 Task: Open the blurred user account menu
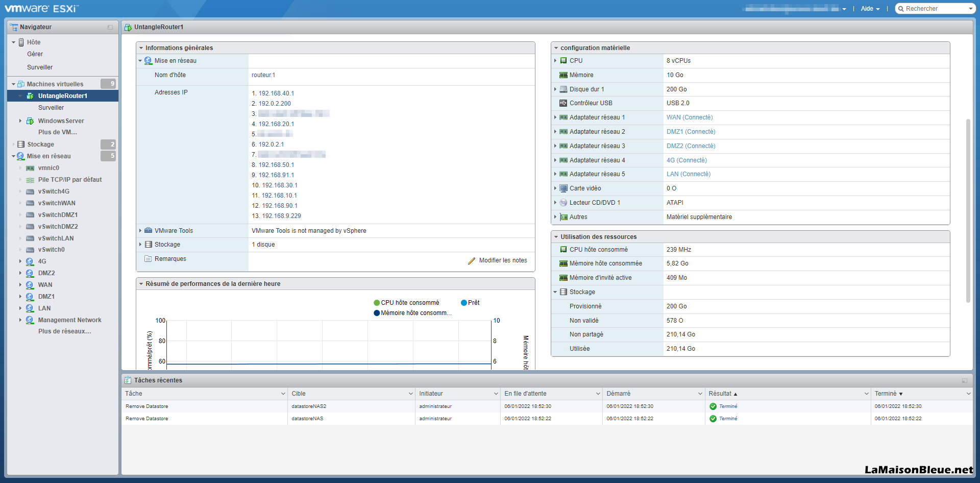(795, 9)
